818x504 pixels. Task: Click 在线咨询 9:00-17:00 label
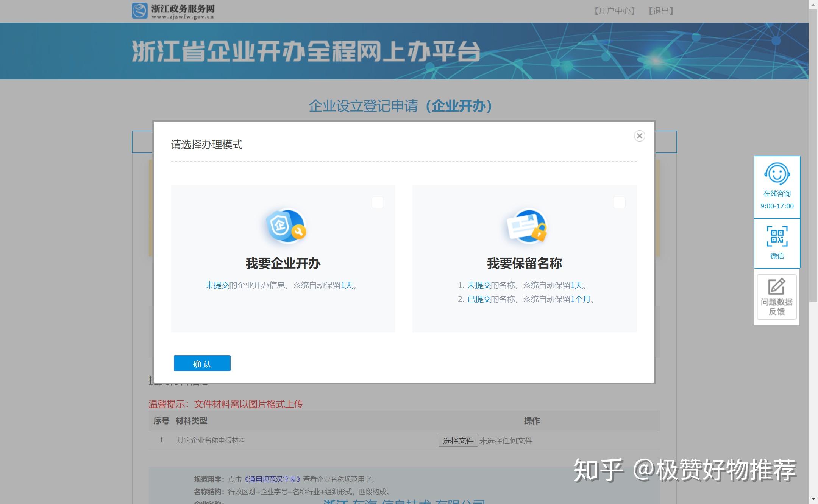click(776, 199)
